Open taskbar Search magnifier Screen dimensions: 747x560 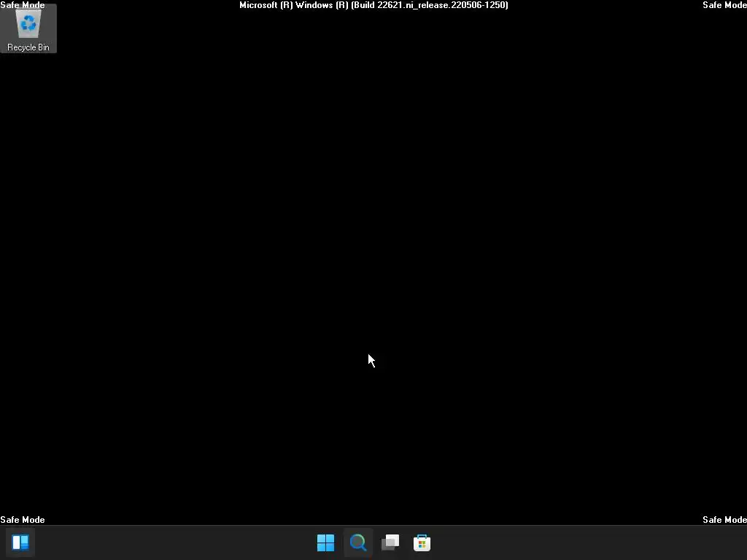(x=357, y=542)
